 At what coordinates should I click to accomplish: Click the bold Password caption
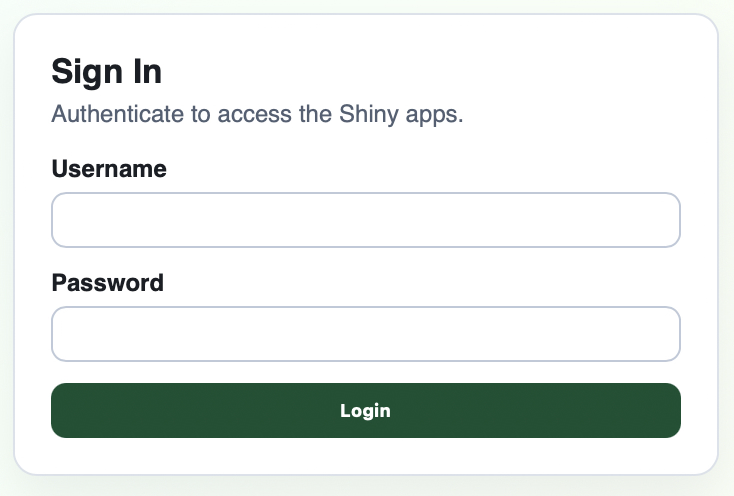coord(107,283)
